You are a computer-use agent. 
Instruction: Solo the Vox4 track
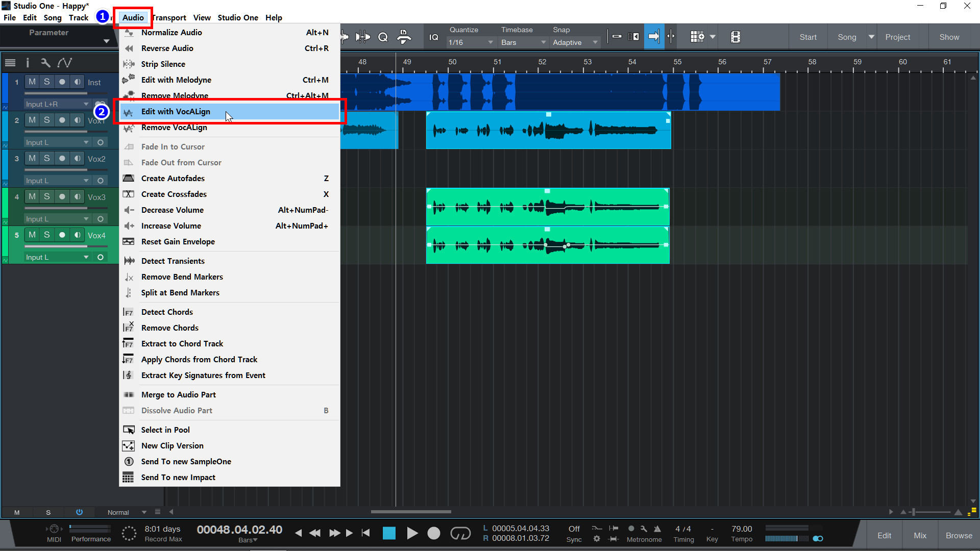click(x=47, y=235)
